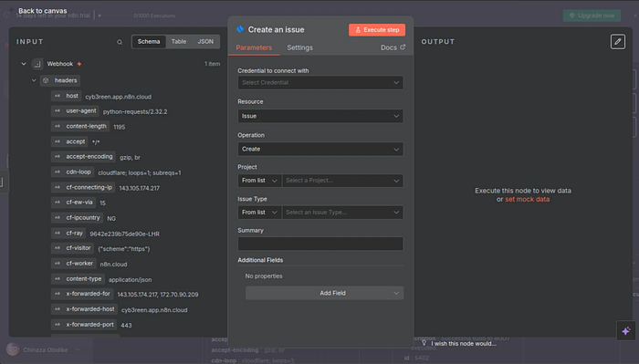Switch Input view to Schema
The height and width of the screenshot is (364, 639).
click(149, 42)
